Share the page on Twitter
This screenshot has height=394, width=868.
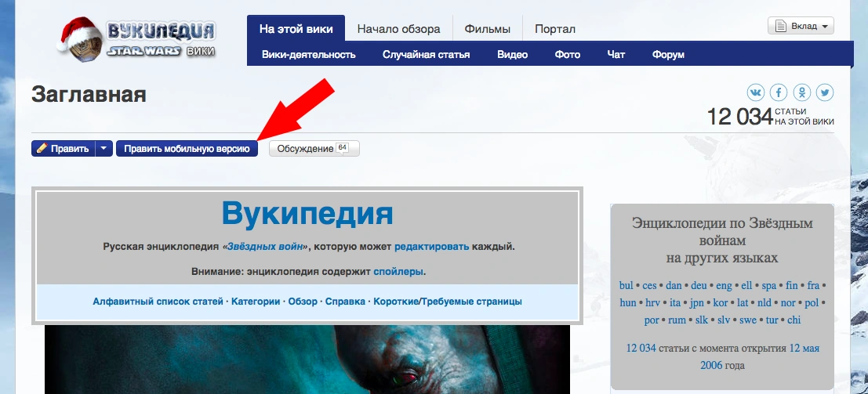click(x=825, y=92)
